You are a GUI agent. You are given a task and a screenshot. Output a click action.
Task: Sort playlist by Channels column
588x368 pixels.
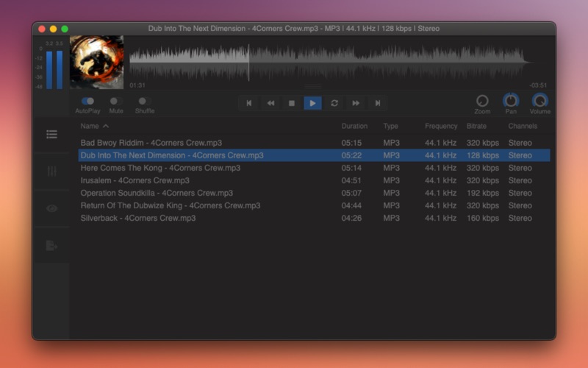523,126
